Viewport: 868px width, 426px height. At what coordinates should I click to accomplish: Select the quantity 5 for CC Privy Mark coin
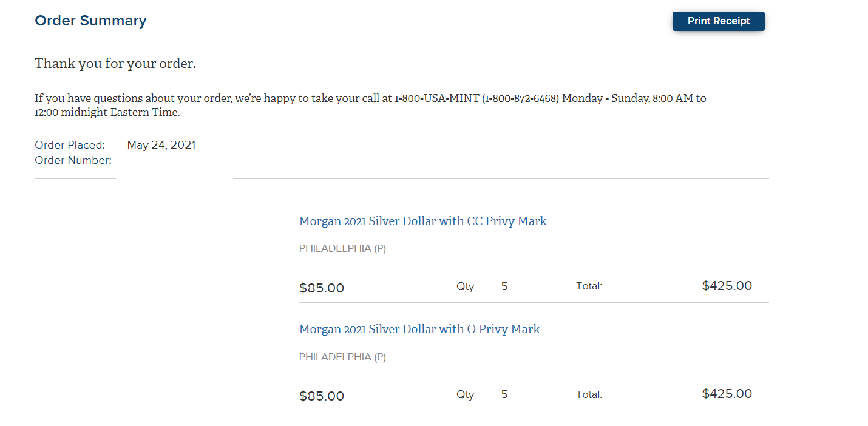[504, 286]
